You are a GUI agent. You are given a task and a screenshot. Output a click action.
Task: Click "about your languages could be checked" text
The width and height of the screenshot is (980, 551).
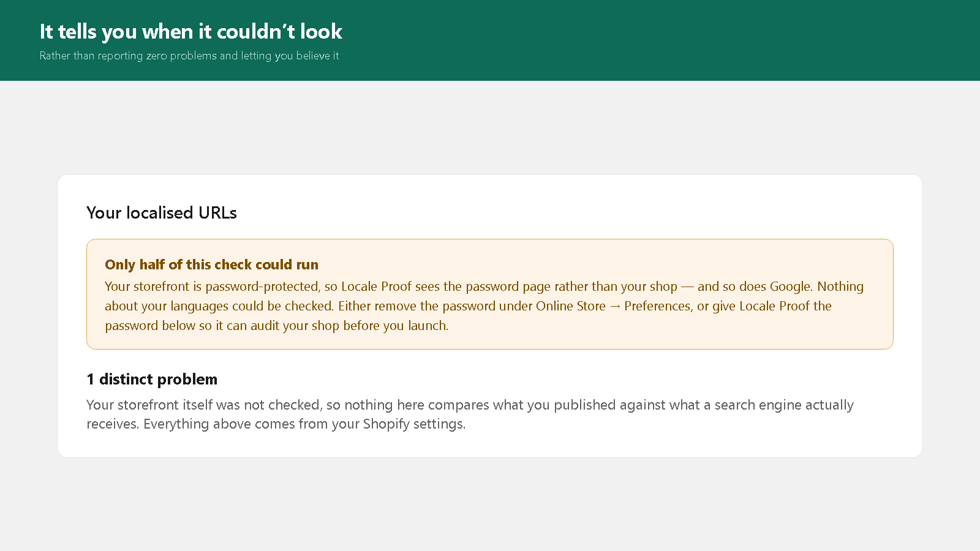tap(219, 306)
